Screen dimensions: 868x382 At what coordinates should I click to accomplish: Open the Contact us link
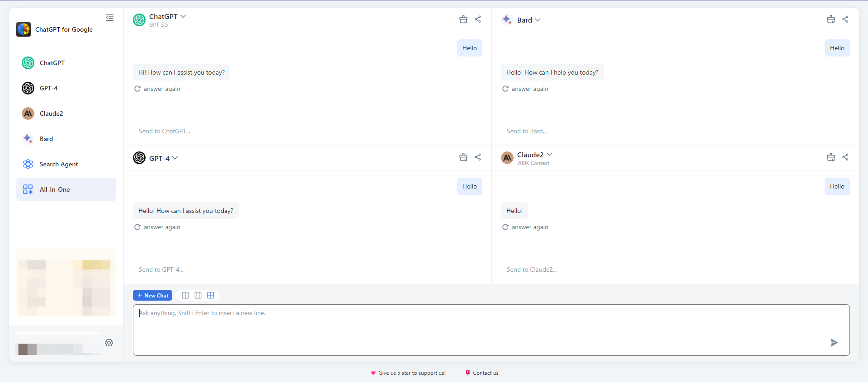click(x=482, y=373)
